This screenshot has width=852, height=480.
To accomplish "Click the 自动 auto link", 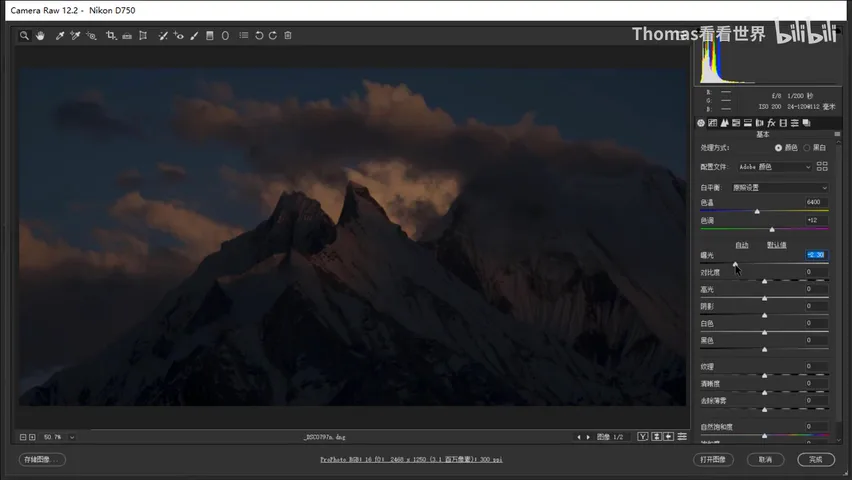I will [x=742, y=245].
